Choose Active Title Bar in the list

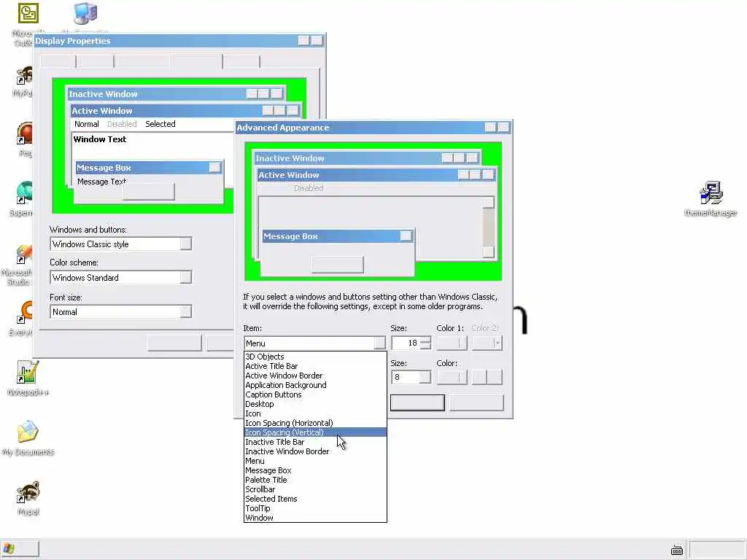(315, 366)
